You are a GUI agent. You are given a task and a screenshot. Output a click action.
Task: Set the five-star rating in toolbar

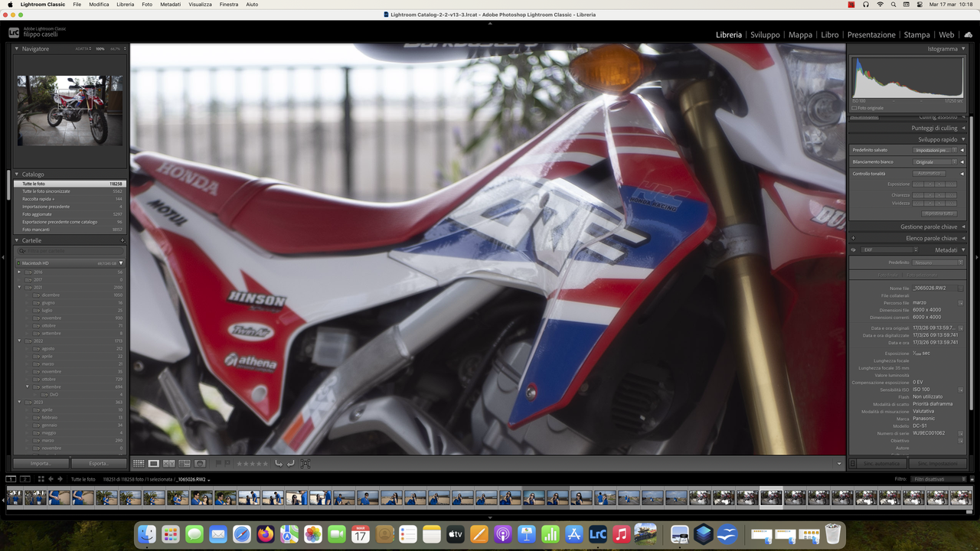[x=266, y=464]
